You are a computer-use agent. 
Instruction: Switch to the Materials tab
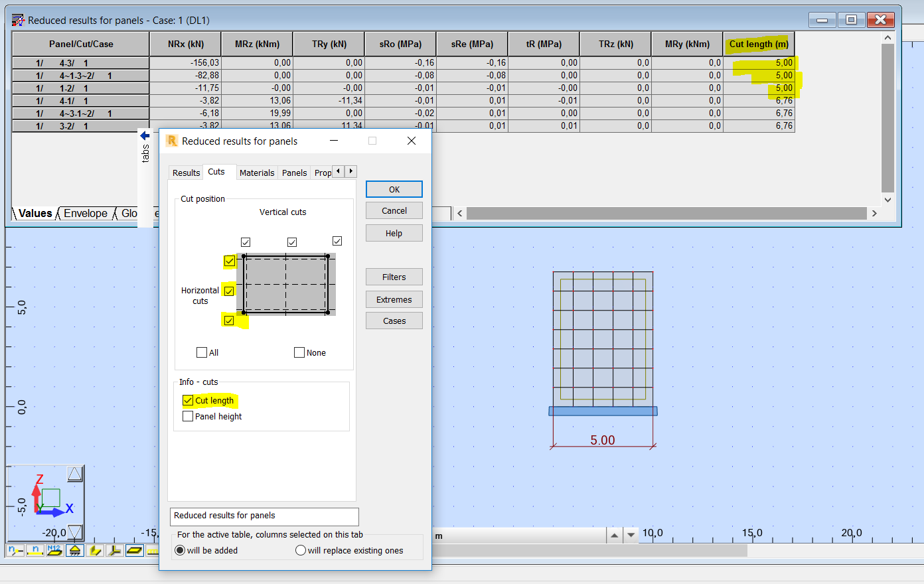[257, 173]
